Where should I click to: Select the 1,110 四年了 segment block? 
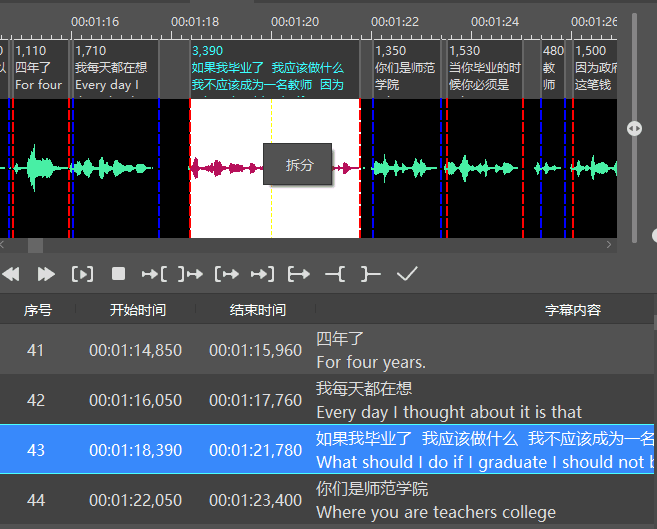(40, 69)
